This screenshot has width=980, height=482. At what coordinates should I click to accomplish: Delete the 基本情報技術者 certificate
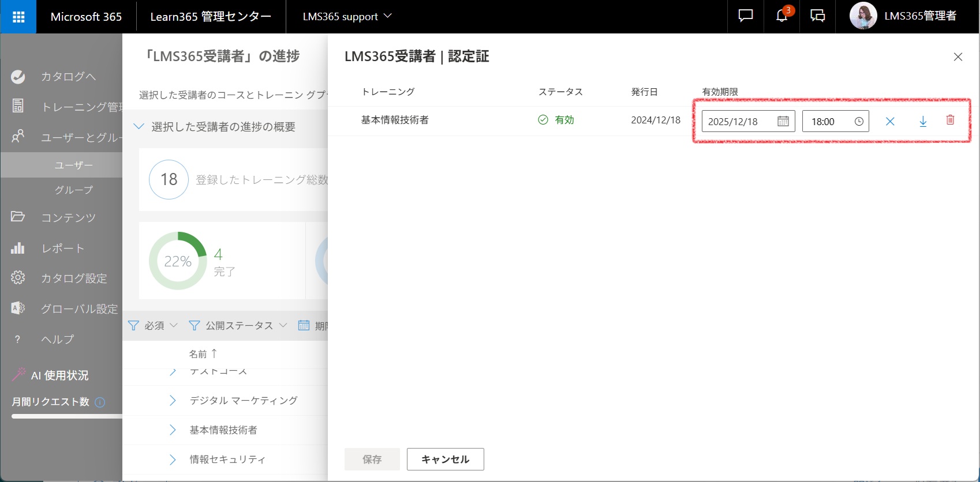(x=950, y=120)
